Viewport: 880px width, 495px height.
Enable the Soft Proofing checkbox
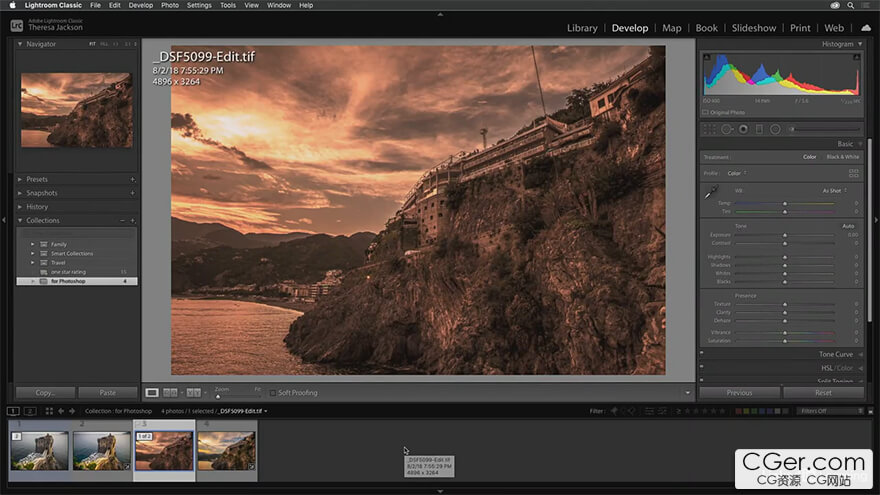(x=273, y=393)
